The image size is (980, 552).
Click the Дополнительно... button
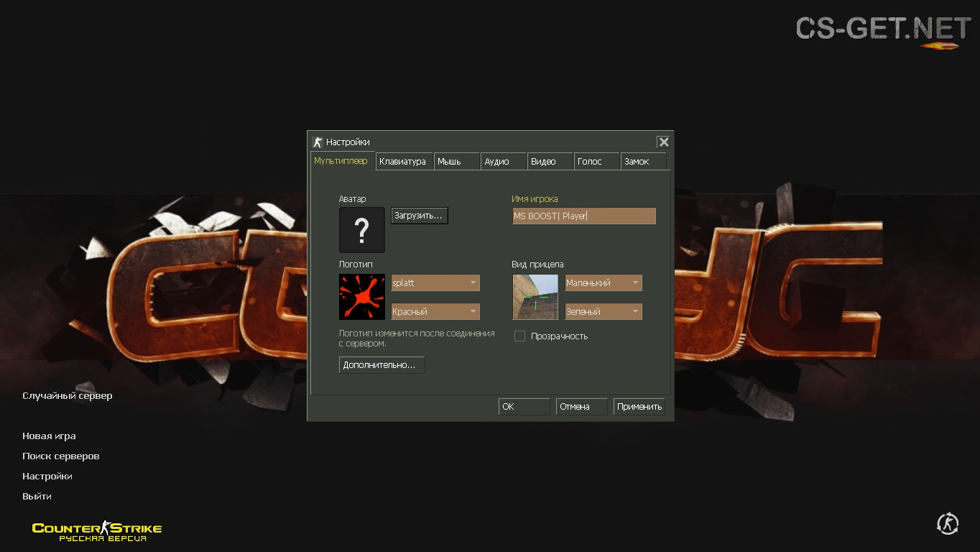point(382,365)
